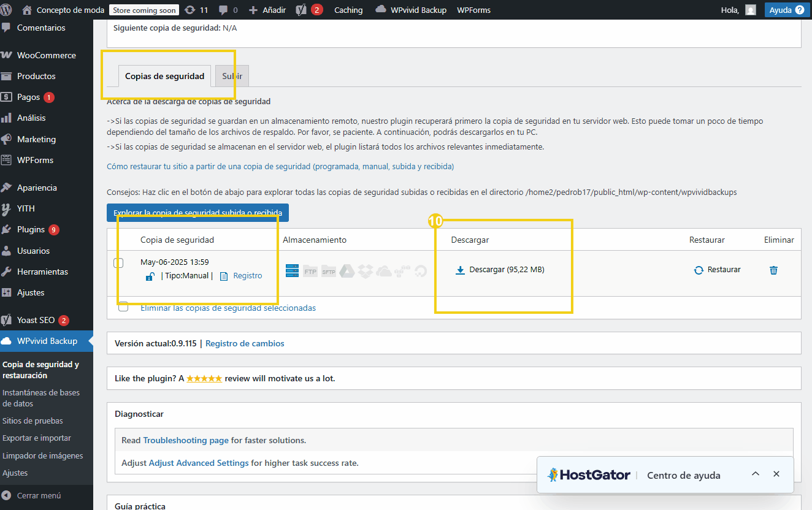Click the Herramientas wrench icon
The width and height of the screenshot is (812, 510).
click(x=6, y=272)
